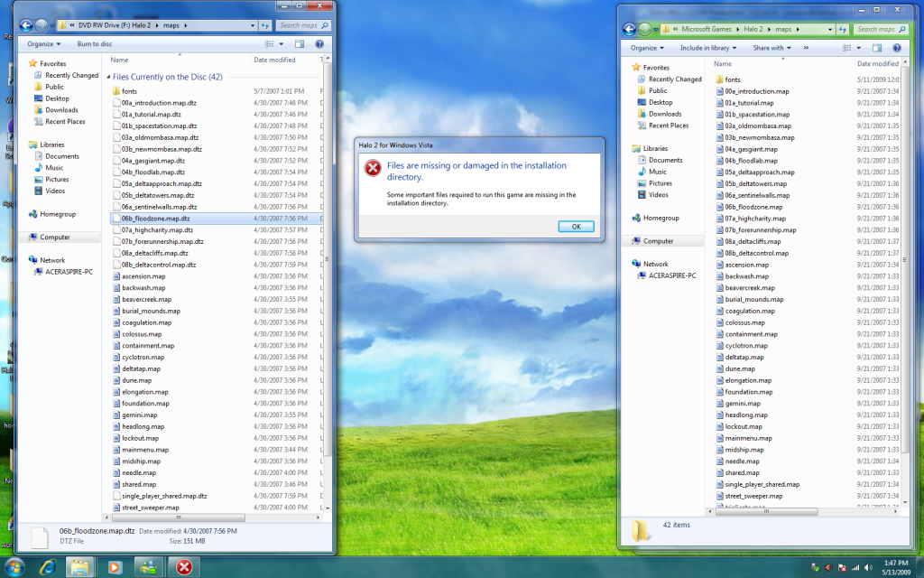Click the Action Center flag in the tray
Screen dimensions: 924x578
pos(842,568)
